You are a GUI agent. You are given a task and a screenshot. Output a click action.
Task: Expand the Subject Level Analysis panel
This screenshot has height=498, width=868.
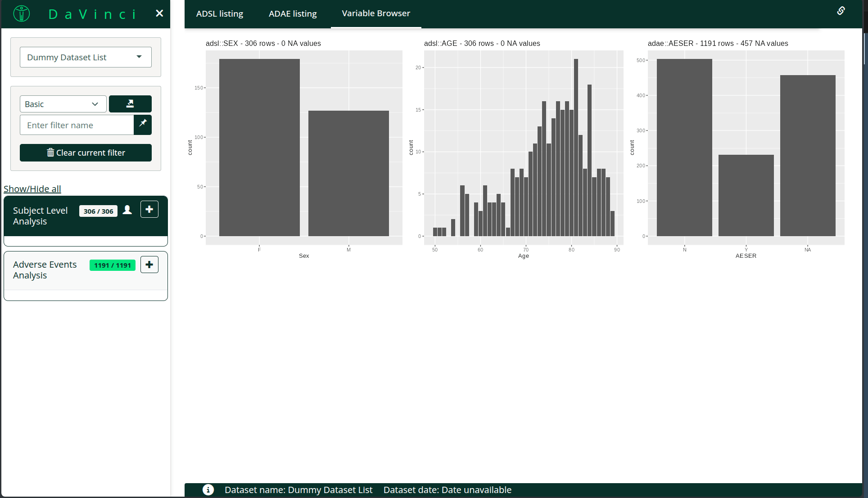(x=40, y=216)
